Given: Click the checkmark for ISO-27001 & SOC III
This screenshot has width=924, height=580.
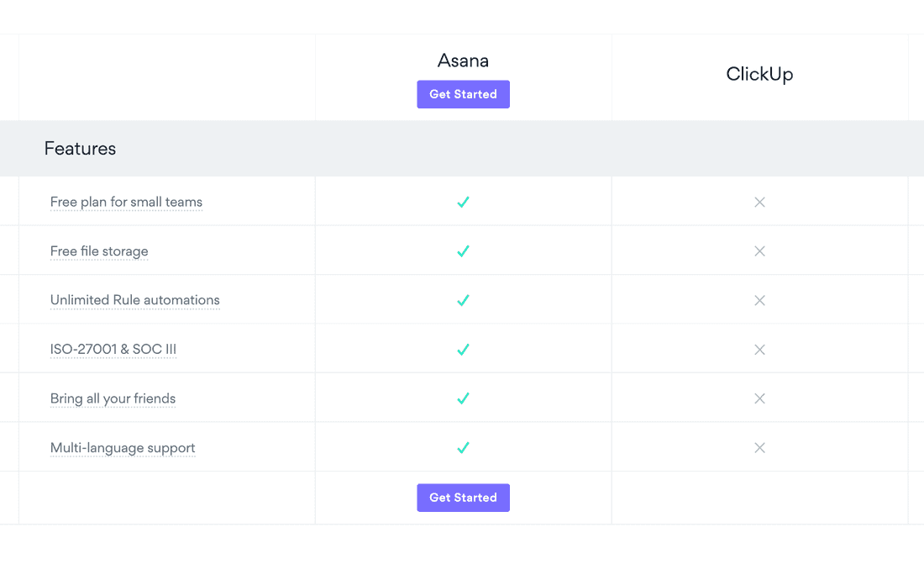Looking at the screenshot, I should (463, 349).
